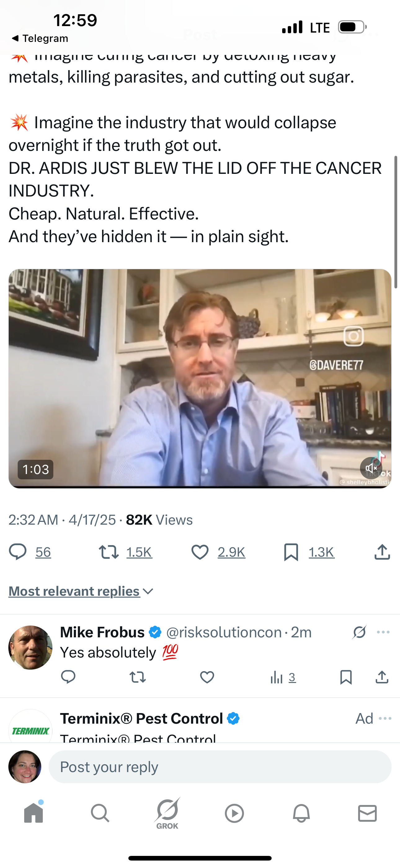400x868 pixels.
Task: Like Mike Frobus's reply
Action: coord(207,677)
